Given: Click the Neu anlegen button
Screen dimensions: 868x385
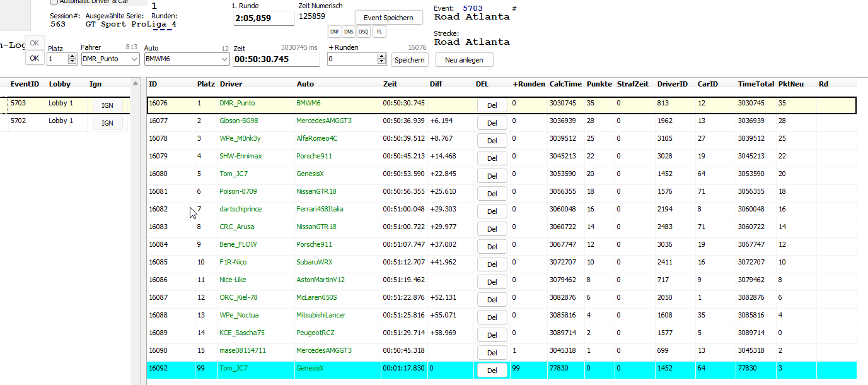Looking at the screenshot, I should [463, 59].
